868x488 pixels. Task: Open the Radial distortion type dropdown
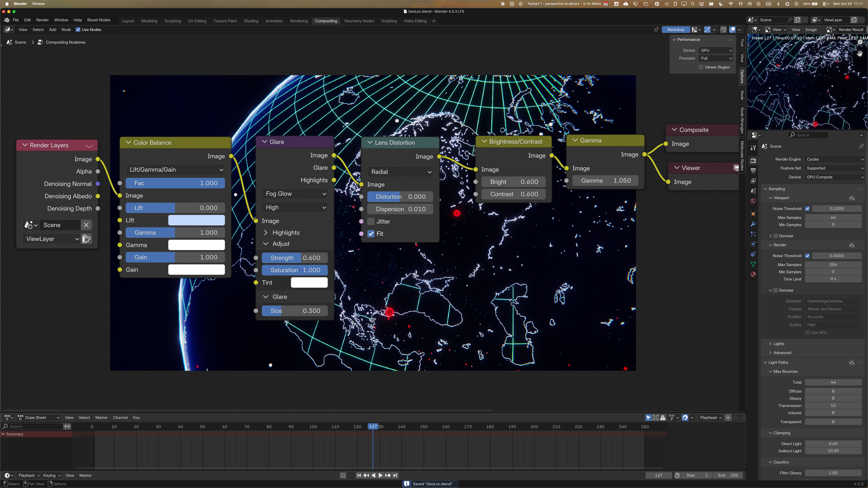(400, 172)
